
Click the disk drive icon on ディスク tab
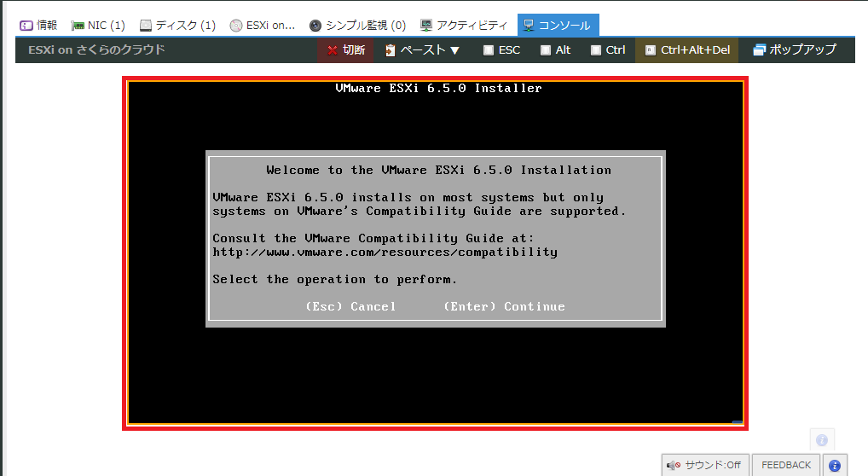click(x=146, y=26)
